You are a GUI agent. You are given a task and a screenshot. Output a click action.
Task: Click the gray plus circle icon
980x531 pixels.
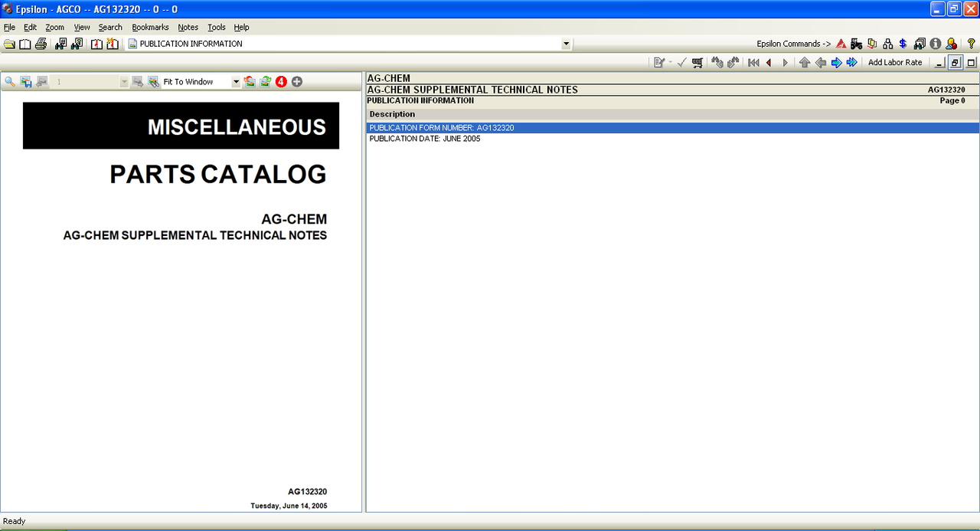click(x=297, y=81)
